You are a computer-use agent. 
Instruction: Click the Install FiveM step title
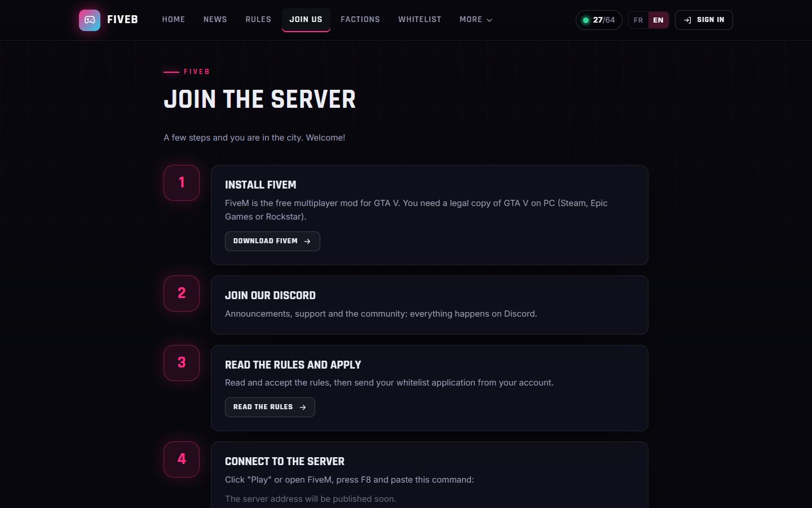[261, 185]
